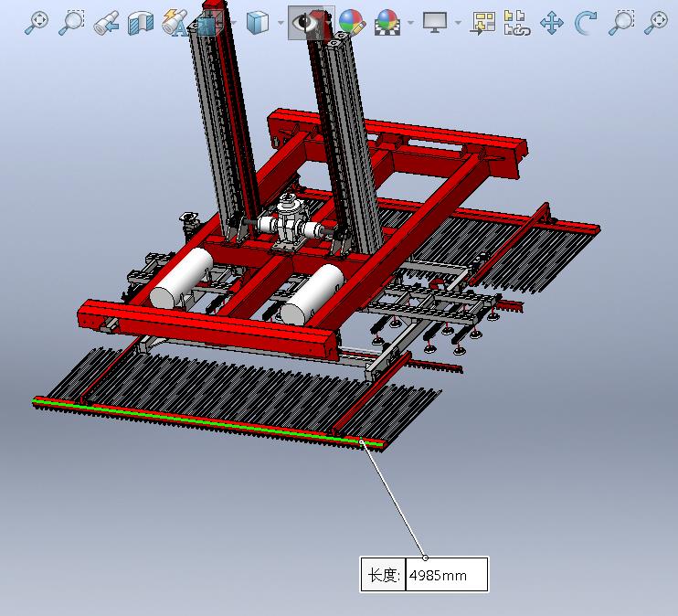Expand the Apply Scene dropdown arrow
Viewport: 678px width, 616px height.
click(411, 23)
